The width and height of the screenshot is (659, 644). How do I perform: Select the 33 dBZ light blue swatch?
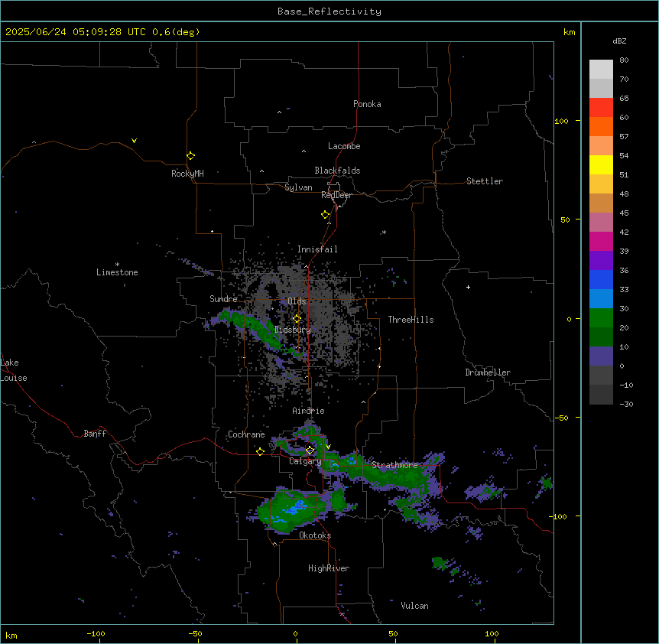(601, 298)
